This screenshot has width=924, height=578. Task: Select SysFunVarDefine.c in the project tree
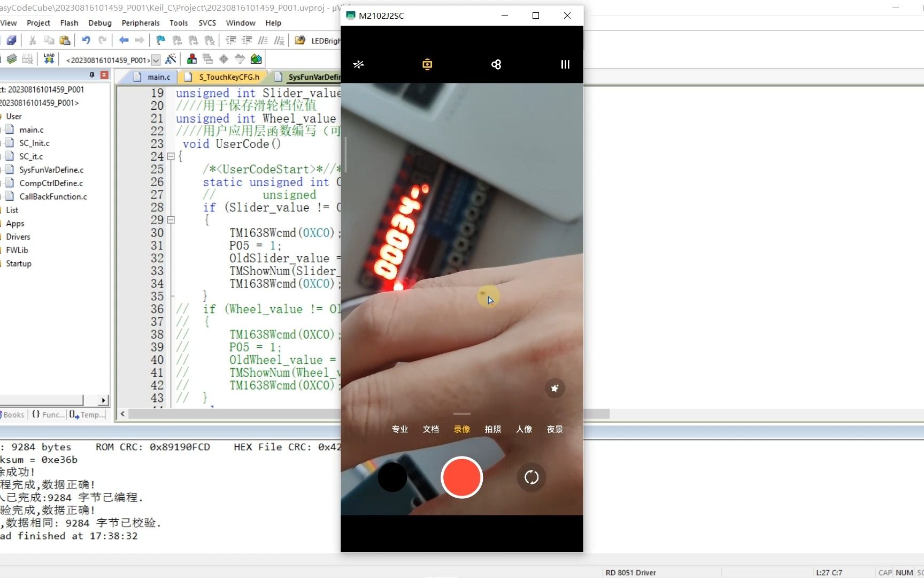[x=51, y=170]
